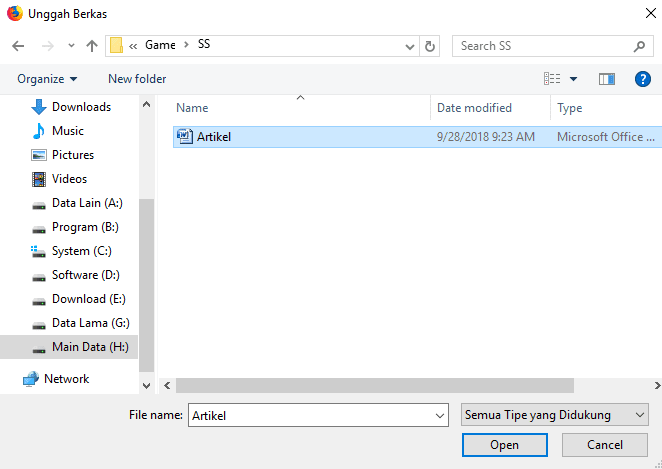The height and width of the screenshot is (469, 662).
Task: Select the System (C:) drive
Action: click(x=81, y=251)
